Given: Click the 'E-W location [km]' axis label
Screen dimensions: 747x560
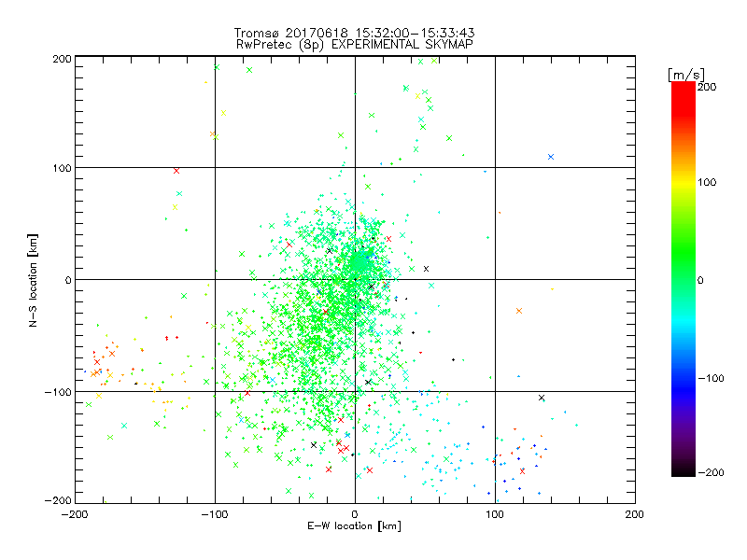Looking at the screenshot, I should 355,526.
